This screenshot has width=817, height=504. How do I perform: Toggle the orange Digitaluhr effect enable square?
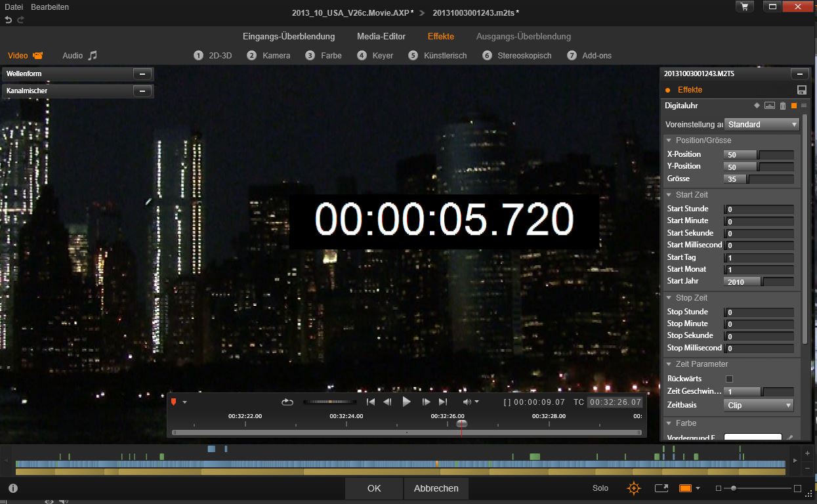coord(793,106)
